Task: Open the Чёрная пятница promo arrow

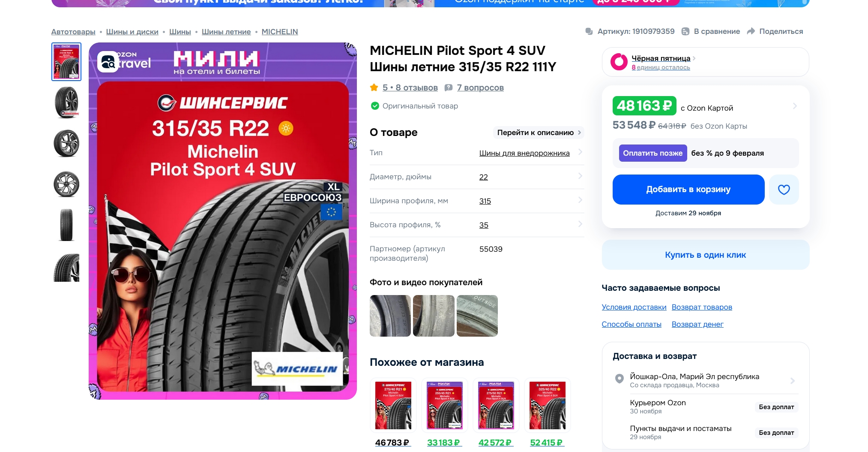Action: point(694,58)
